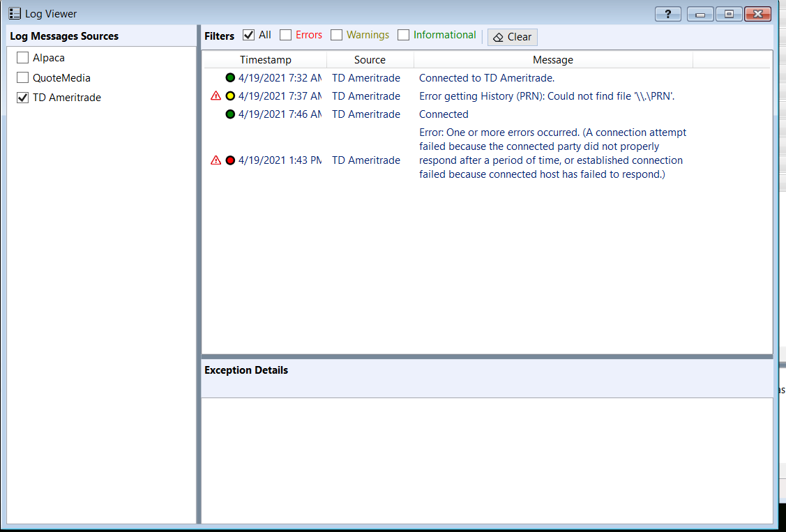Viewport: 786px width, 532px height.
Task: Minimize the Log Viewer window
Action: [x=700, y=14]
